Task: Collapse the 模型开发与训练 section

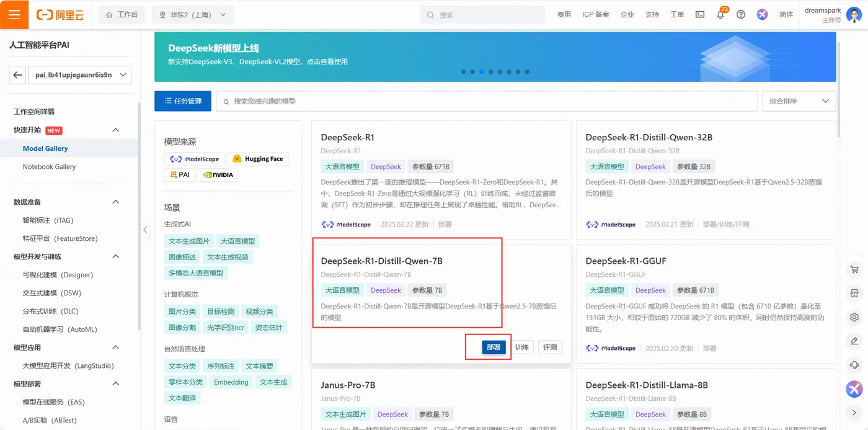Action: point(115,257)
